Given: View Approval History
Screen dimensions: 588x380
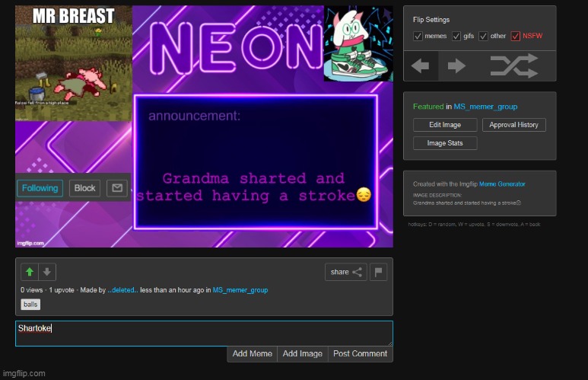Looking at the screenshot, I should pyautogui.click(x=513, y=125).
